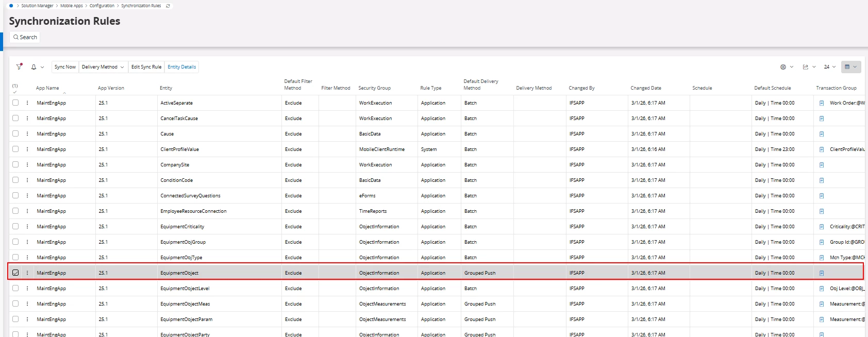Click the Entity column header
This screenshot has height=337, width=868.
coord(166,88)
